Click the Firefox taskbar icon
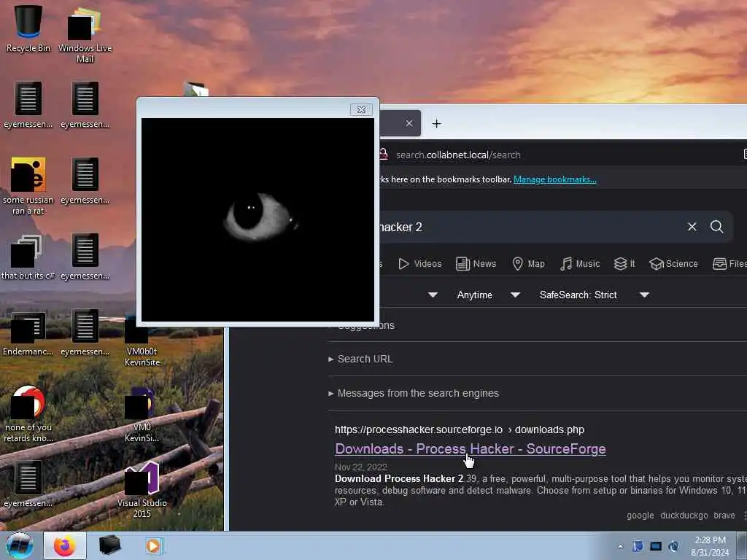This screenshot has width=747, height=560. point(65,545)
